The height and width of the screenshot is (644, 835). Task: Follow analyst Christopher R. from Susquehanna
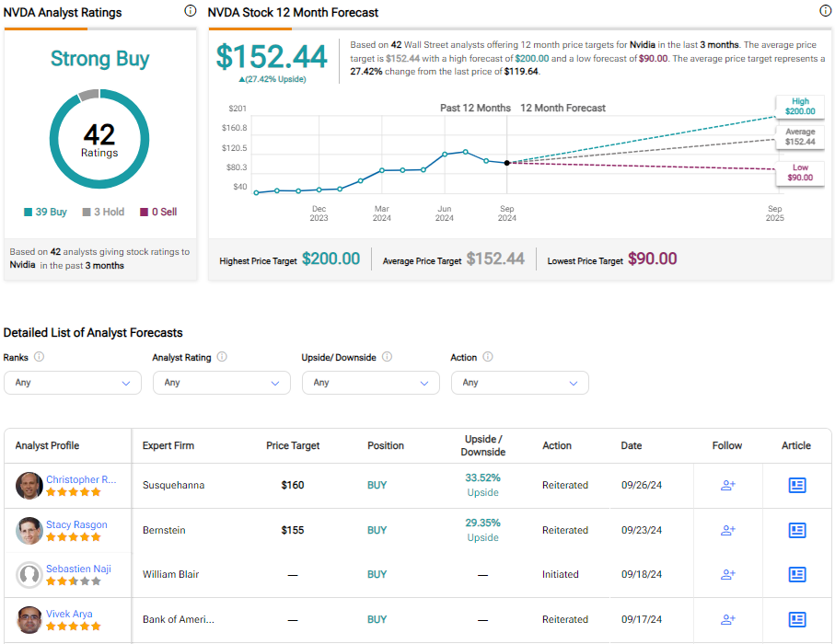pyautogui.click(x=727, y=485)
